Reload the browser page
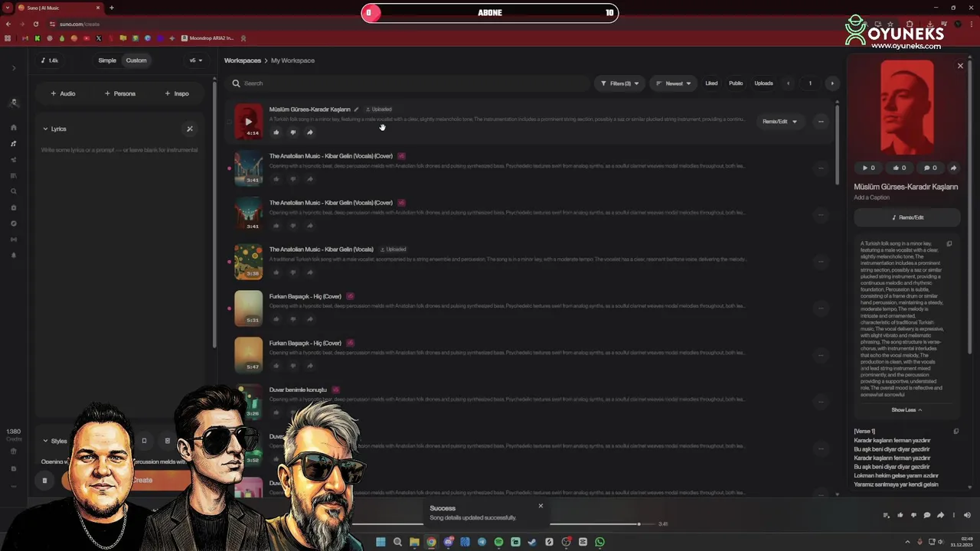Image resolution: width=980 pixels, height=551 pixels. click(x=35, y=24)
